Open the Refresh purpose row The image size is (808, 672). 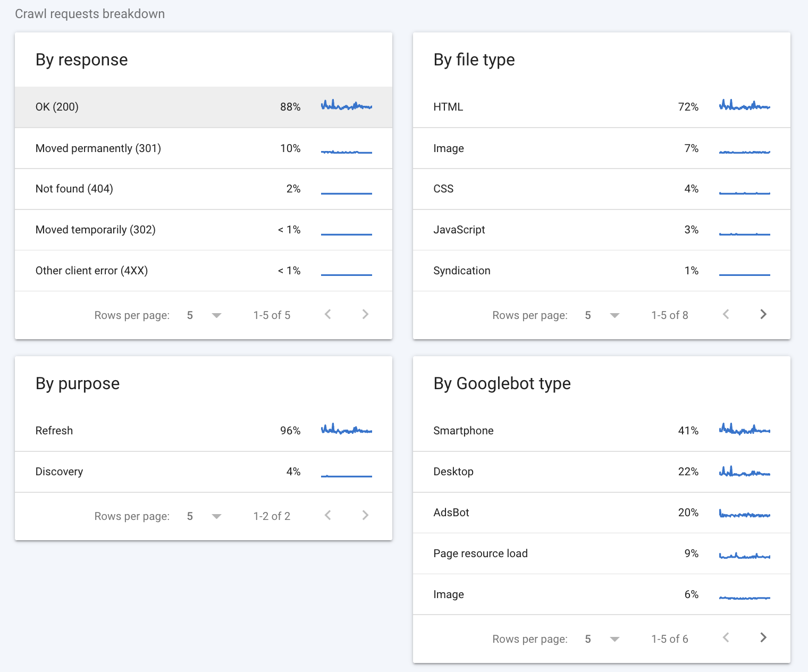coord(204,431)
